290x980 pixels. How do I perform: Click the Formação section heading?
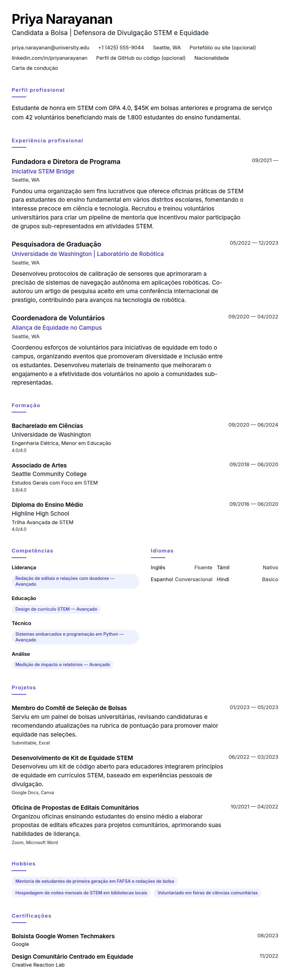[26, 405]
